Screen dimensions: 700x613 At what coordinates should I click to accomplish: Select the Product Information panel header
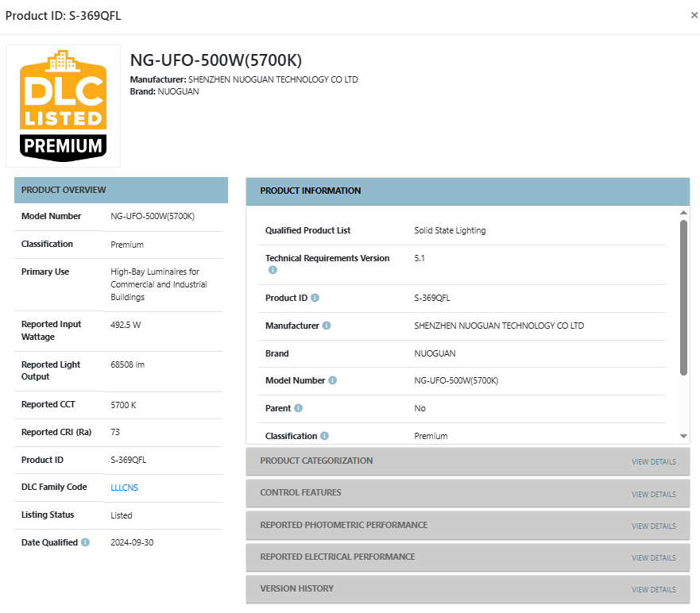point(467,191)
